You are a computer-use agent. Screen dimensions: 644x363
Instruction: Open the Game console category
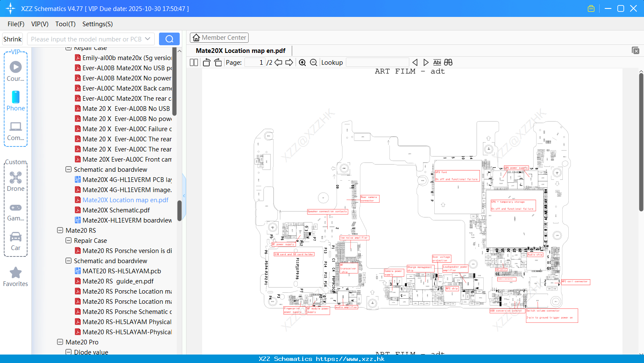[16, 212]
